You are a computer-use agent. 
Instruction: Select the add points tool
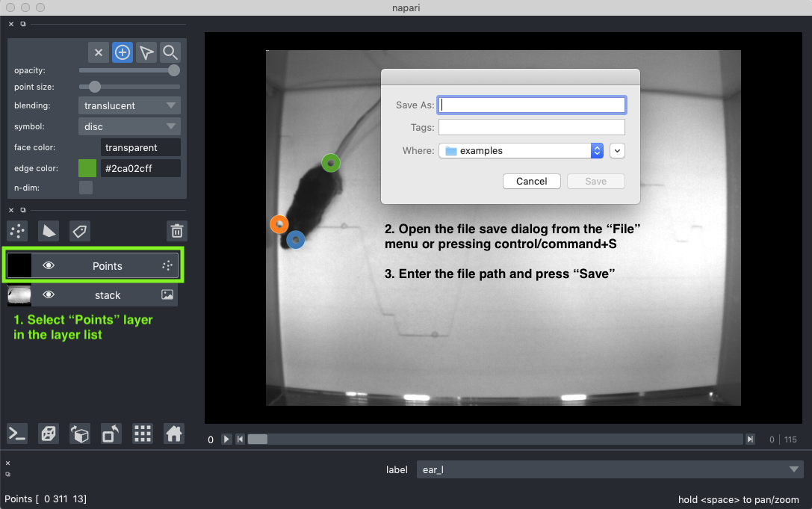click(x=122, y=52)
